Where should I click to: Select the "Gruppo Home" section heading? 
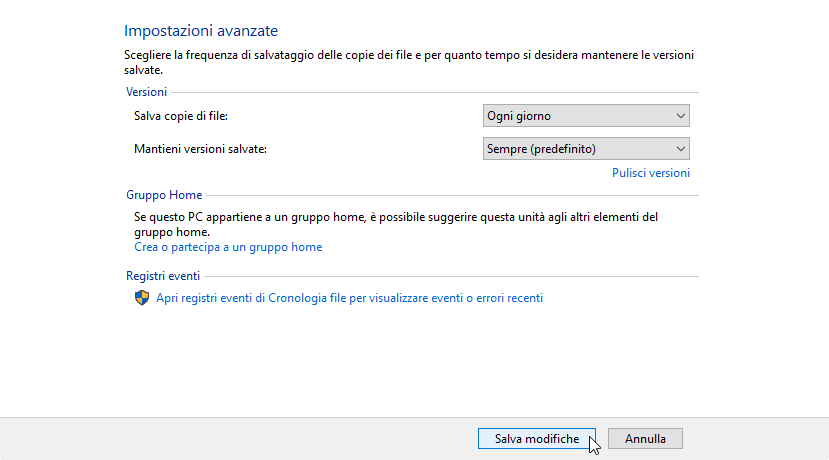(x=164, y=195)
